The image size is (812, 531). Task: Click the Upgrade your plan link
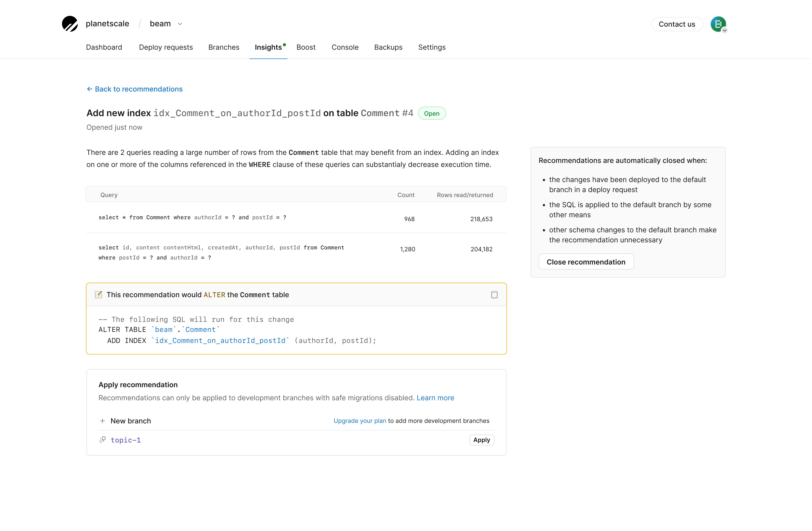tap(360, 421)
